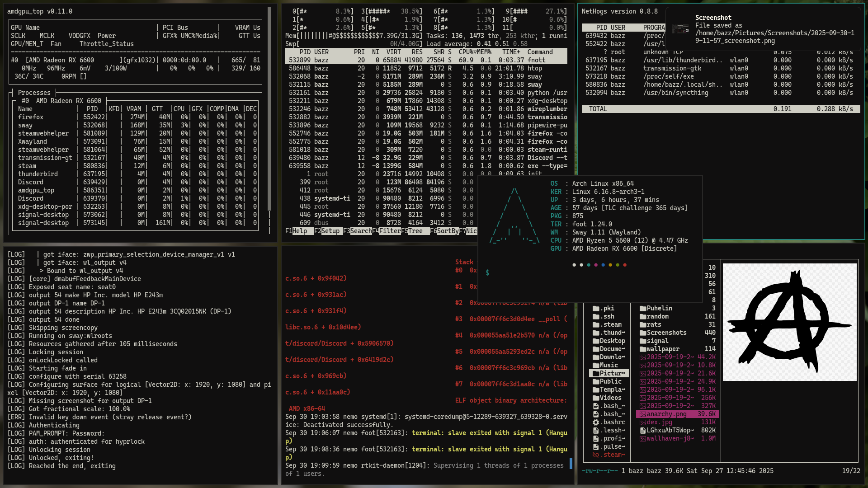The image size is (868, 488).
Task: Click the gear icon next to .bashrc
Action: click(x=596, y=422)
